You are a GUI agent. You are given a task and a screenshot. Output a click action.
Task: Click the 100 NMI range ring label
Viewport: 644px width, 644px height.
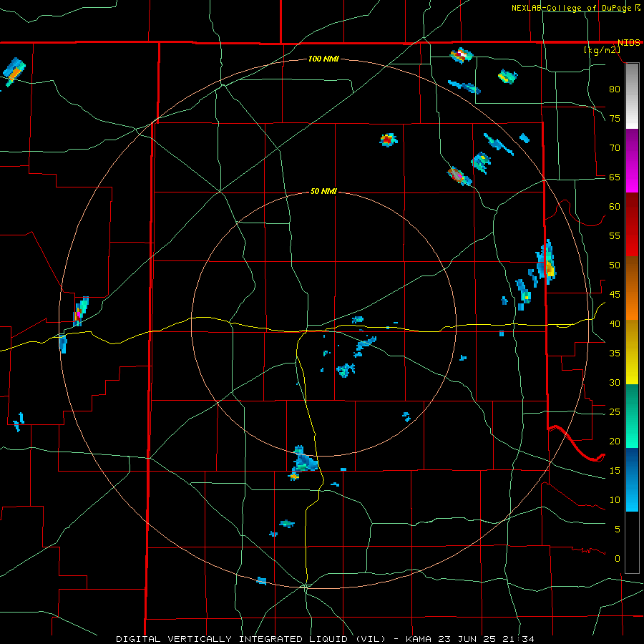323,59
